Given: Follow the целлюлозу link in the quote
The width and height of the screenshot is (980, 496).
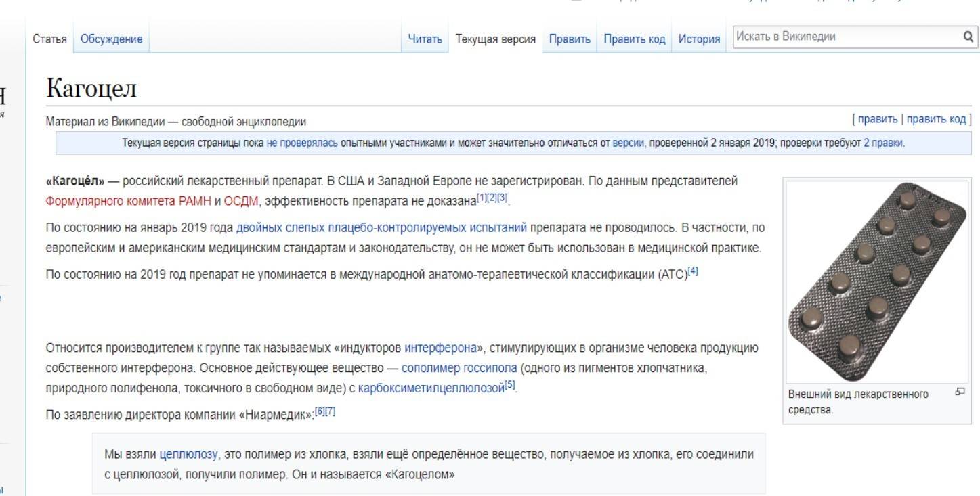Looking at the screenshot, I should click(x=189, y=454).
